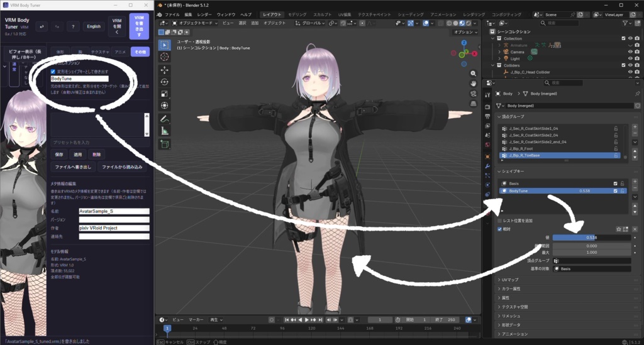
Task: Click the ファイルへ書き出し button
Action: click(x=73, y=167)
